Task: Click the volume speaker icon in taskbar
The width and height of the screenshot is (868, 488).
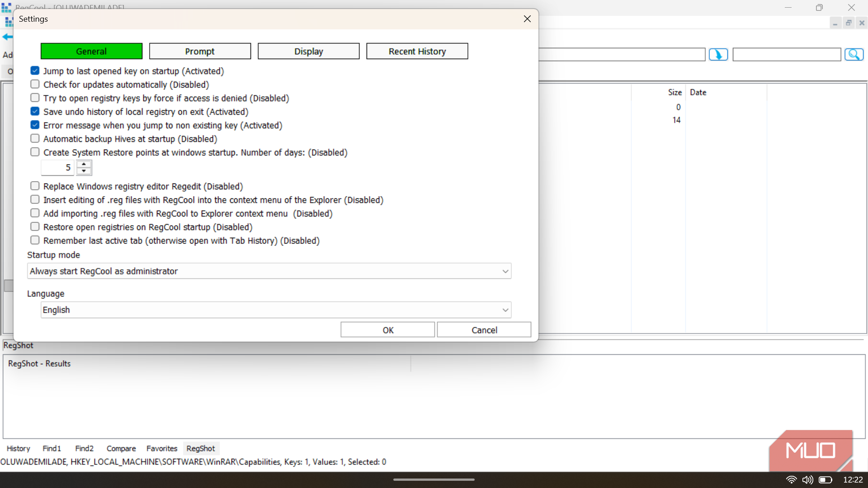Action: click(807, 480)
